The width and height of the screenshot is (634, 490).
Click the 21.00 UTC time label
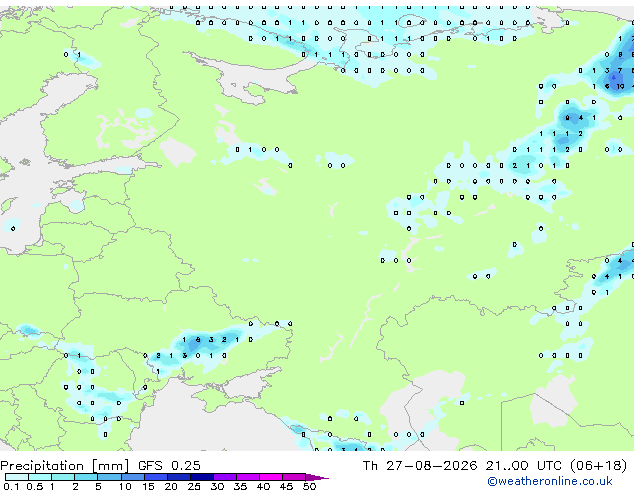pyautogui.click(x=523, y=466)
